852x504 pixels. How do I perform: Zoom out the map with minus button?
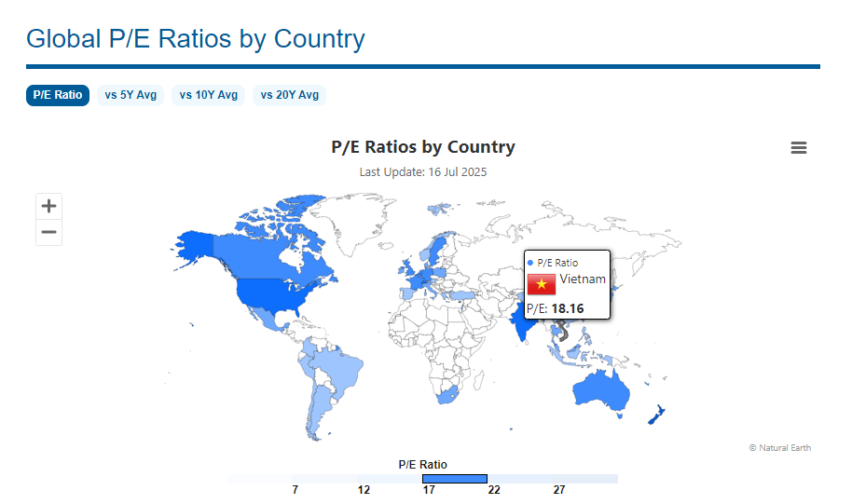(x=48, y=233)
